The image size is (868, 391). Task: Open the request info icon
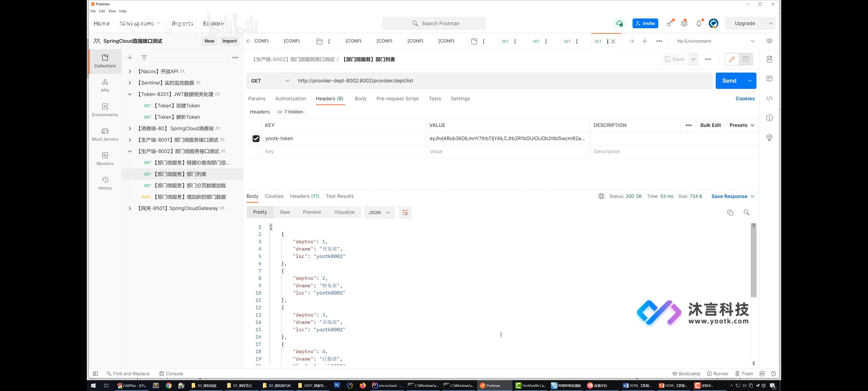[x=769, y=118]
